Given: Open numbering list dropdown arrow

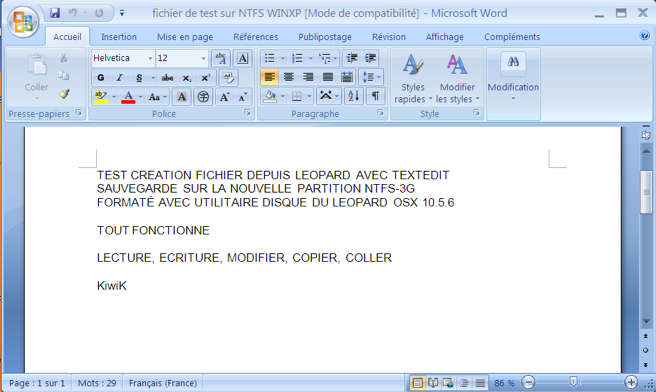Looking at the screenshot, I should pos(310,58).
